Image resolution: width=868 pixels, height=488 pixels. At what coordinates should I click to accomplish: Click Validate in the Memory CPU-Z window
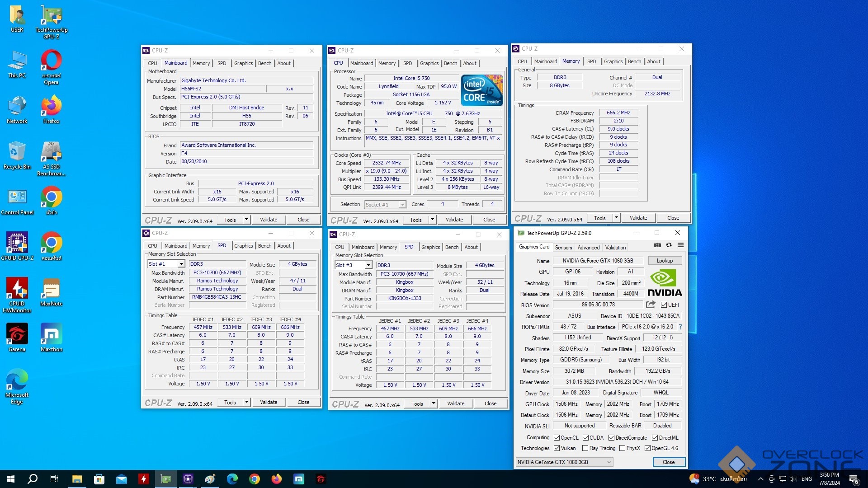638,218
